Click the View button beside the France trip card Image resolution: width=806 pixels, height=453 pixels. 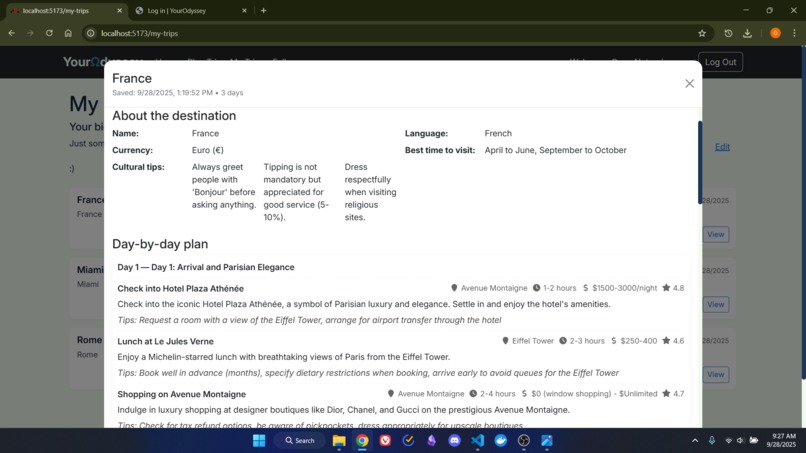tap(716, 234)
